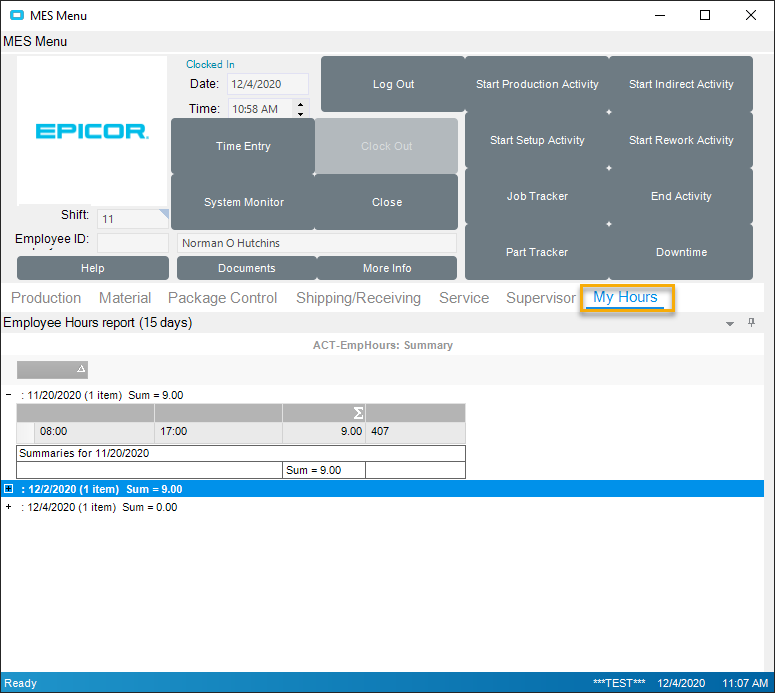The width and height of the screenshot is (775, 693).
Task: Expand the 12/2/2020 group row
Action: click(x=8, y=489)
